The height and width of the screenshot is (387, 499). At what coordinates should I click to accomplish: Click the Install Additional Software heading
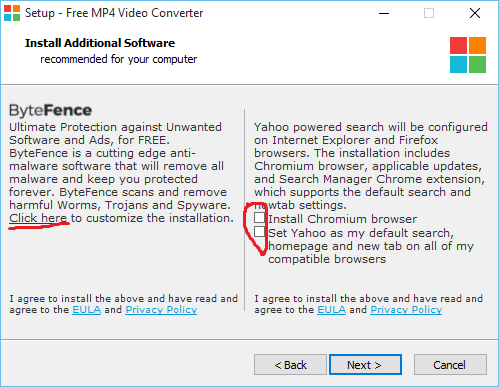pos(100,43)
